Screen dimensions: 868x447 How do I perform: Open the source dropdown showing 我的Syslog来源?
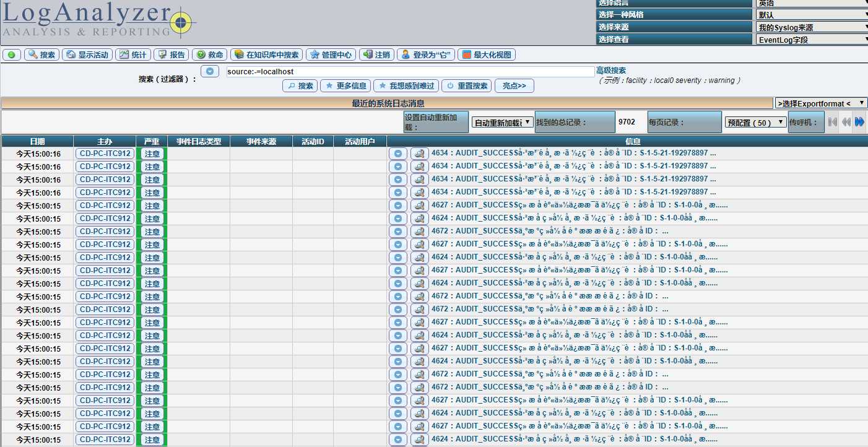click(812, 27)
